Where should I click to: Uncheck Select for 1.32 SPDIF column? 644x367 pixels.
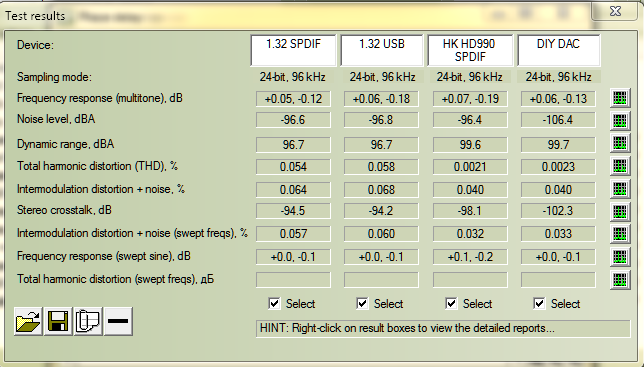pos(274,304)
